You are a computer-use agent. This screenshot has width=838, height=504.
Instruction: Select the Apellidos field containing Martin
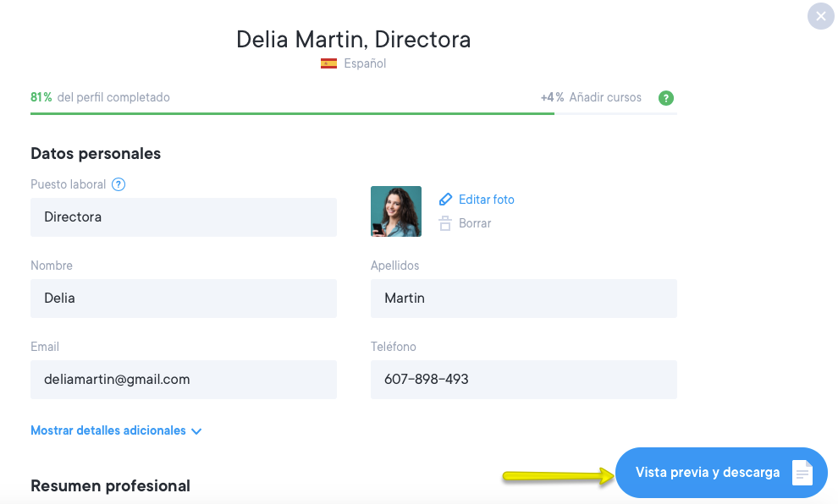[x=524, y=299]
